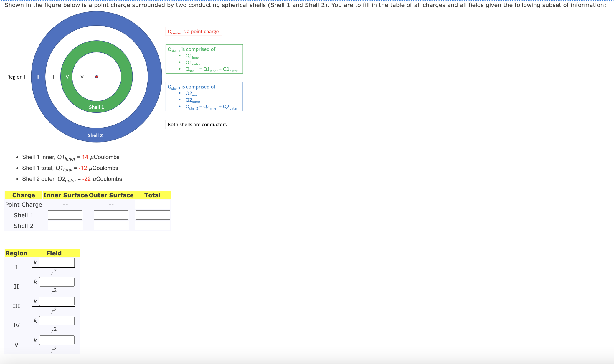This screenshot has width=614, height=364.
Task: Click the Qcenter point charge legend box
Action: [193, 32]
